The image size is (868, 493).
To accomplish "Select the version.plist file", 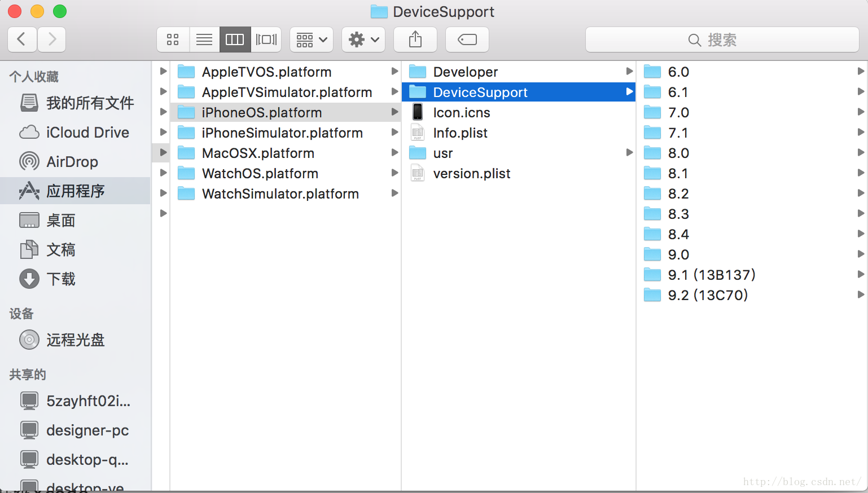I will [519, 173].
